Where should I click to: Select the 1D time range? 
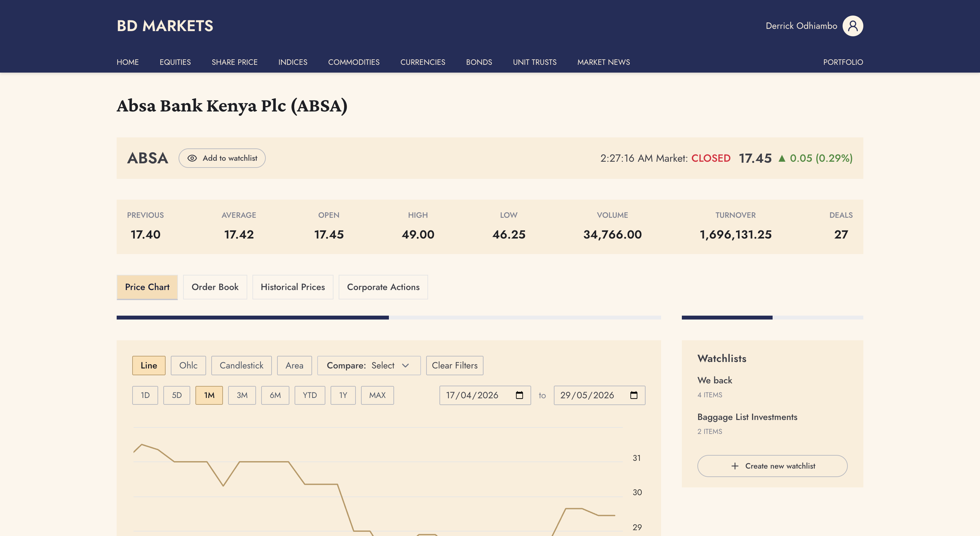pyautogui.click(x=145, y=395)
